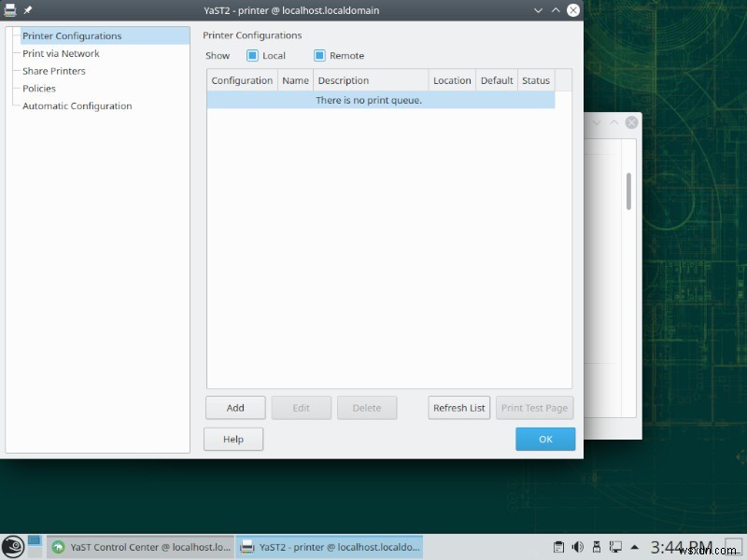747x560 pixels.
Task: Switch to the YaST Control Center taskbar entry
Action: [140, 547]
